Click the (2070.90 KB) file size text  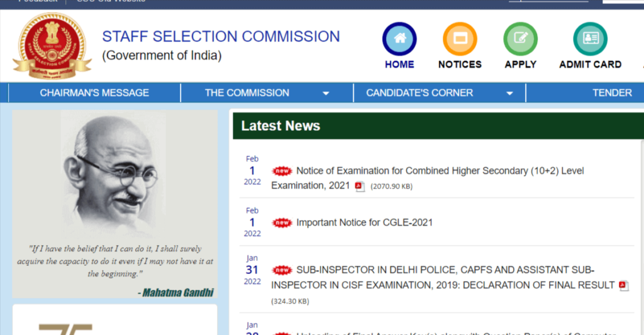(391, 187)
